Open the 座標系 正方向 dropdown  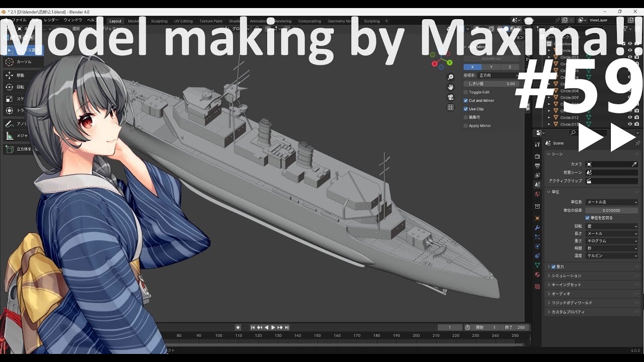click(500, 75)
